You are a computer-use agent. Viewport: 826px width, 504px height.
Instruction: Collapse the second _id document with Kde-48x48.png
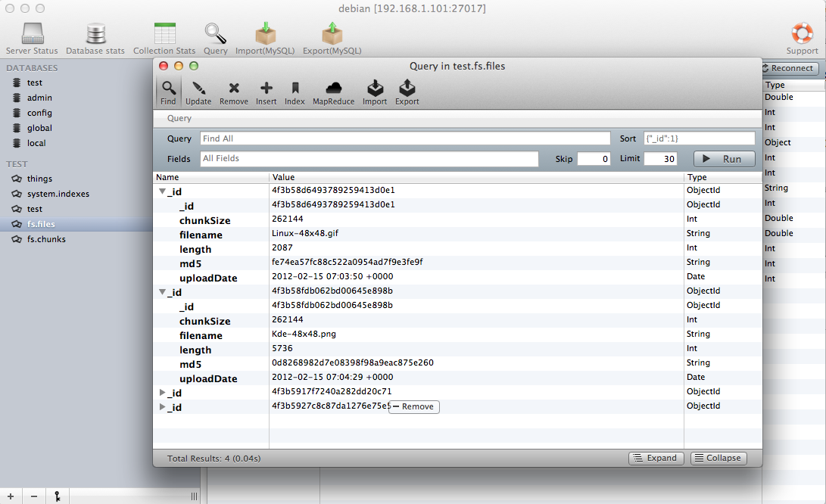pyautogui.click(x=162, y=292)
